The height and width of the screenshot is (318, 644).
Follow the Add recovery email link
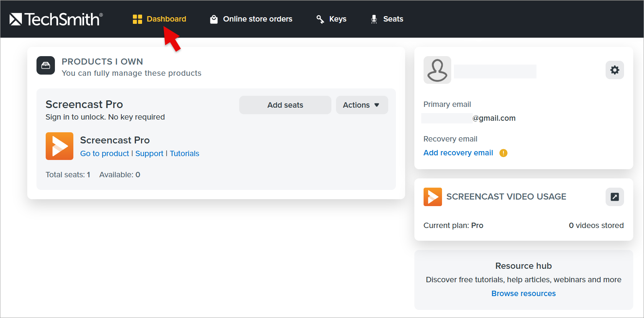click(x=458, y=153)
